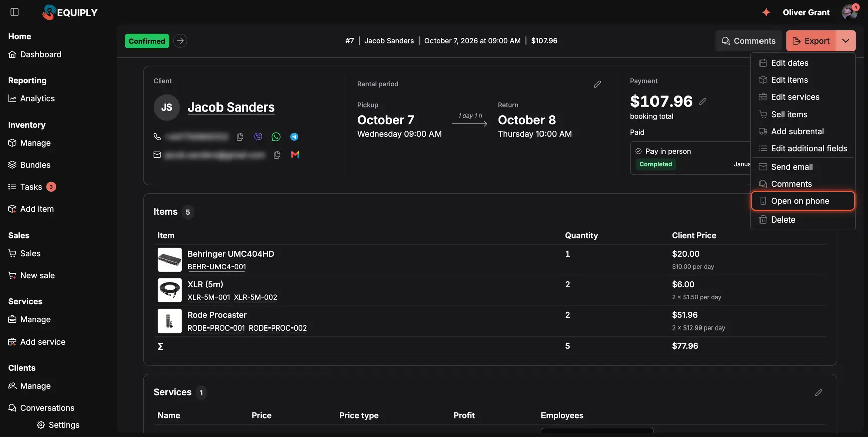Collapse the Export dropdown chevron
The height and width of the screenshot is (437, 868).
coord(846,41)
